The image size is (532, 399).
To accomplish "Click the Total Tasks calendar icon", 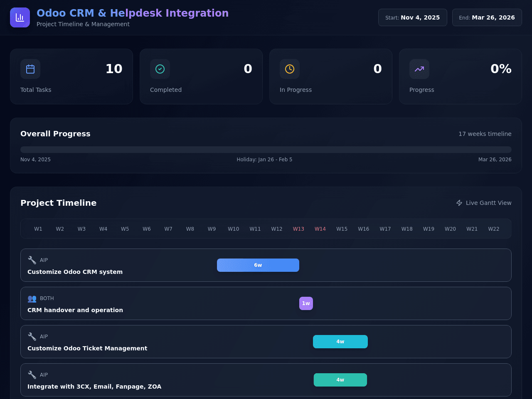I will pos(30,69).
